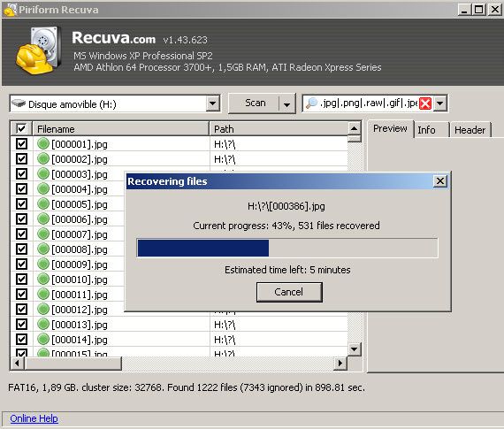Open the file filter dropdown arrow

coord(440,103)
